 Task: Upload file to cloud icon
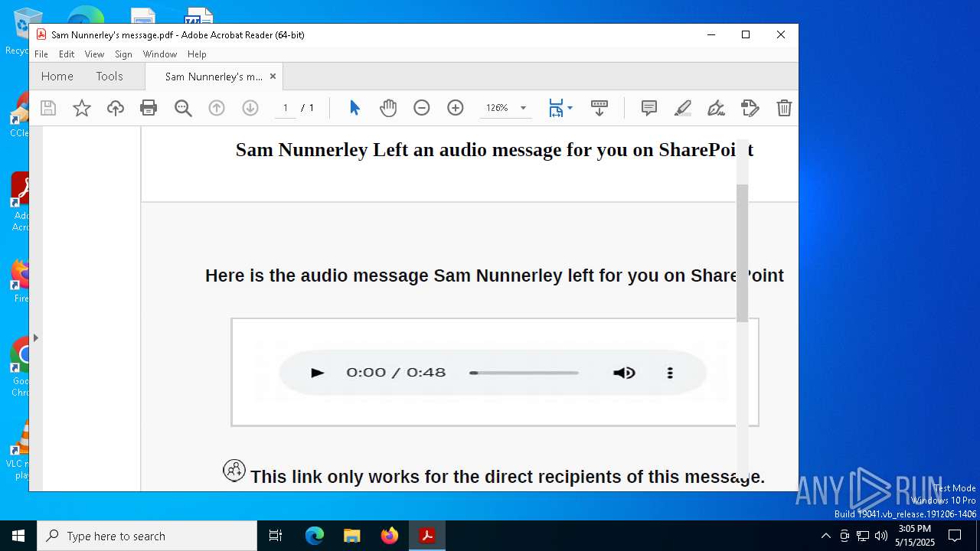click(116, 108)
